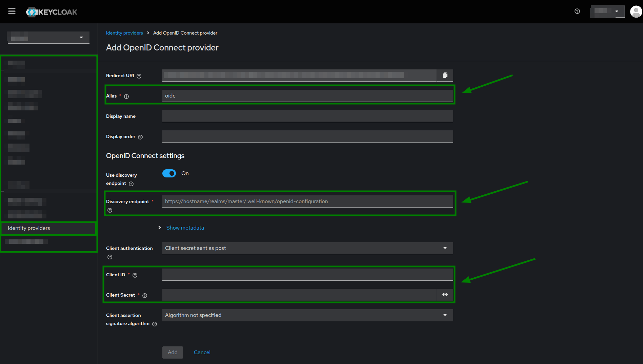Open the user account menu
643x364 pixels.
(636, 12)
